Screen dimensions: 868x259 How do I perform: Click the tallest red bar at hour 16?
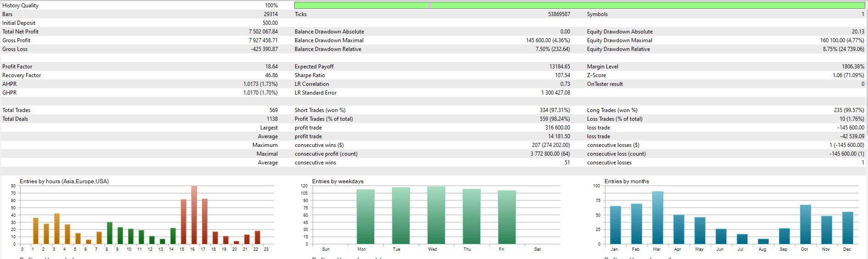(x=194, y=215)
